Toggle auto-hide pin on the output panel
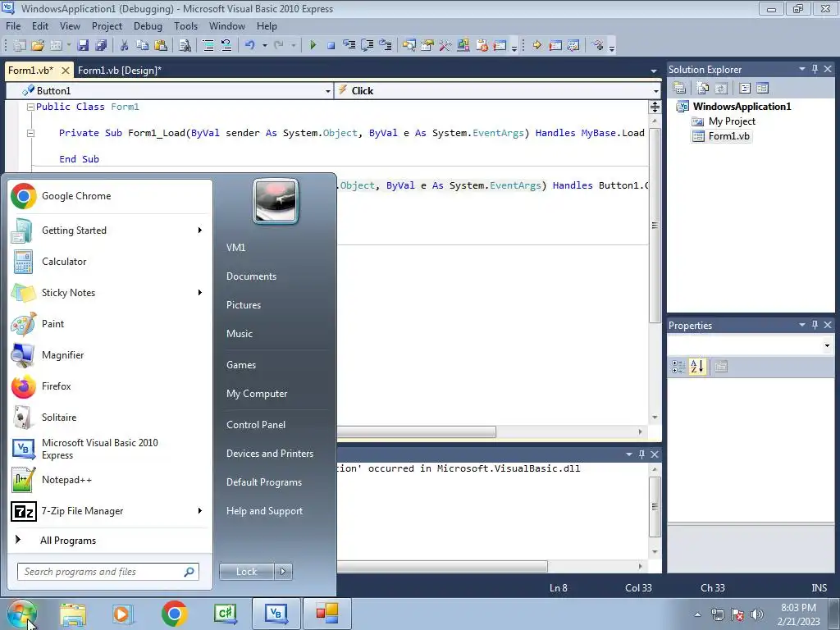This screenshot has width=840, height=630. click(x=641, y=454)
